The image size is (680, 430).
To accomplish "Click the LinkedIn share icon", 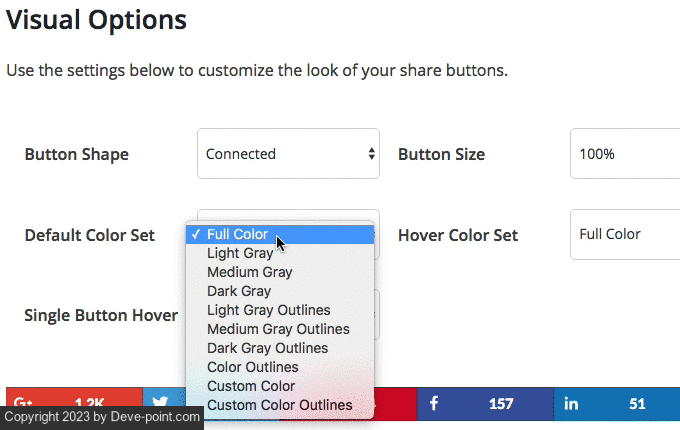I will (571, 404).
